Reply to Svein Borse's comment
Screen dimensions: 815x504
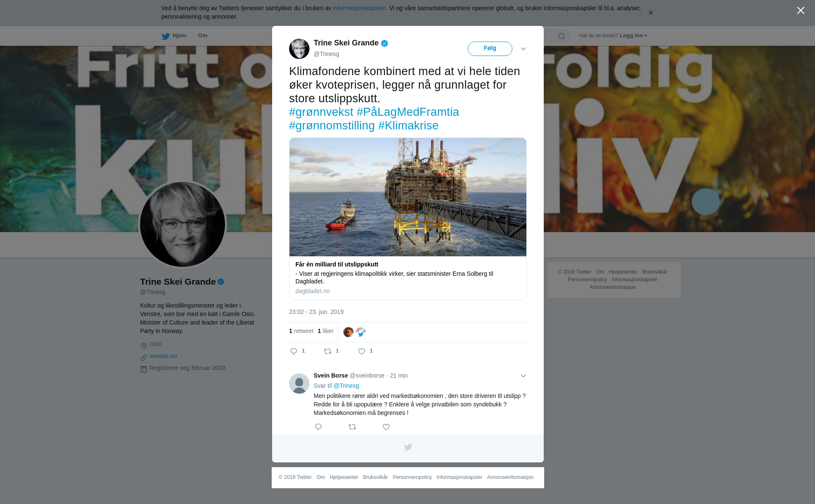(318, 427)
